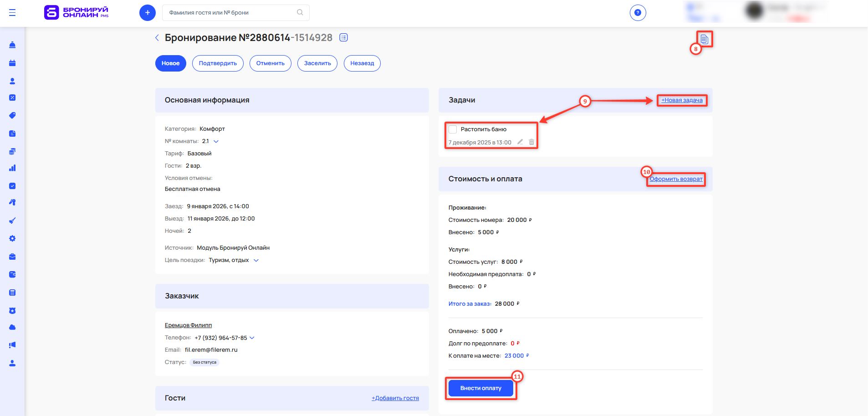Open the broom housekeeping icon in sidebar
868x416 pixels.
click(x=12, y=221)
